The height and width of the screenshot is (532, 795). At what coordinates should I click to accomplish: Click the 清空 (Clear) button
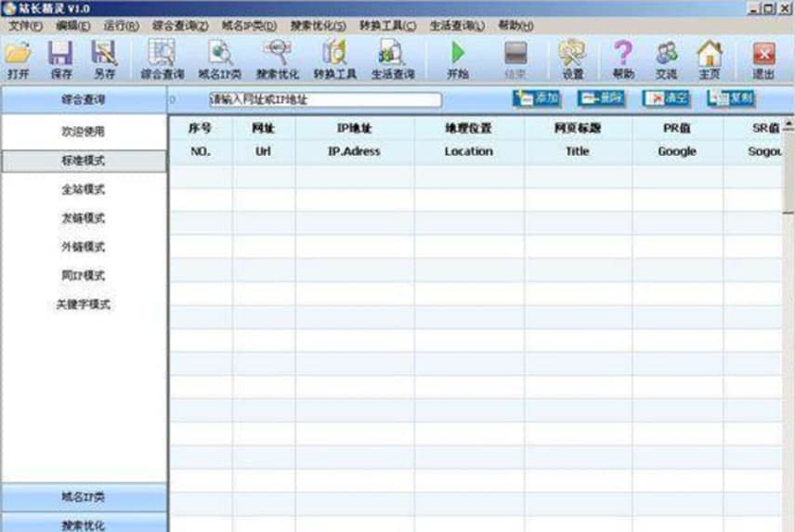tap(666, 98)
